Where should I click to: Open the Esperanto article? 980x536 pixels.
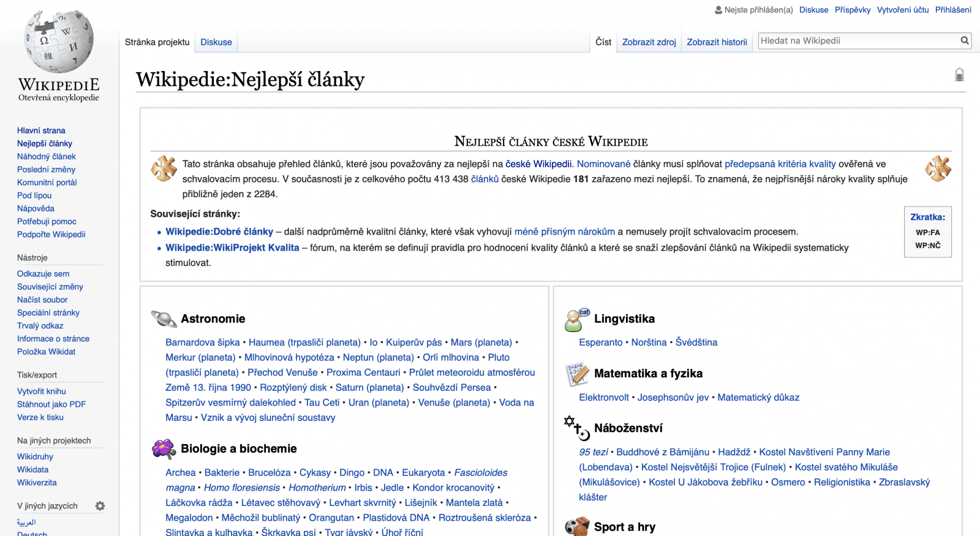tap(601, 342)
